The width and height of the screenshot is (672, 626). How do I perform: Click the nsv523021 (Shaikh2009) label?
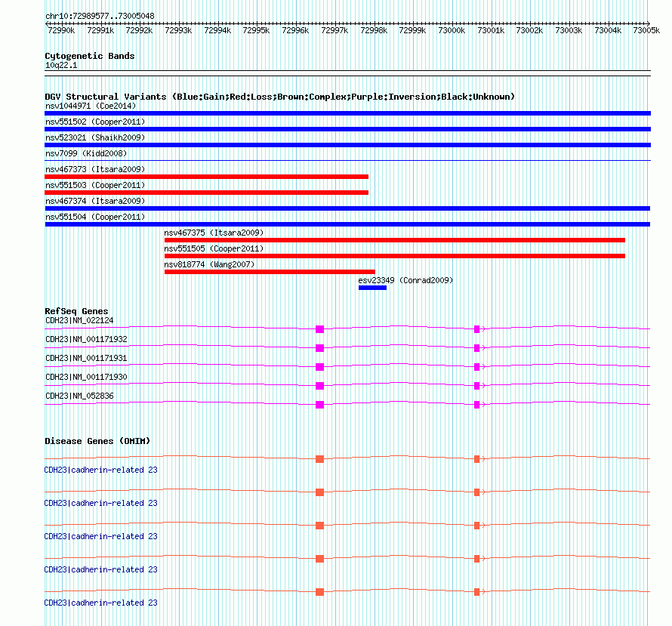click(95, 137)
